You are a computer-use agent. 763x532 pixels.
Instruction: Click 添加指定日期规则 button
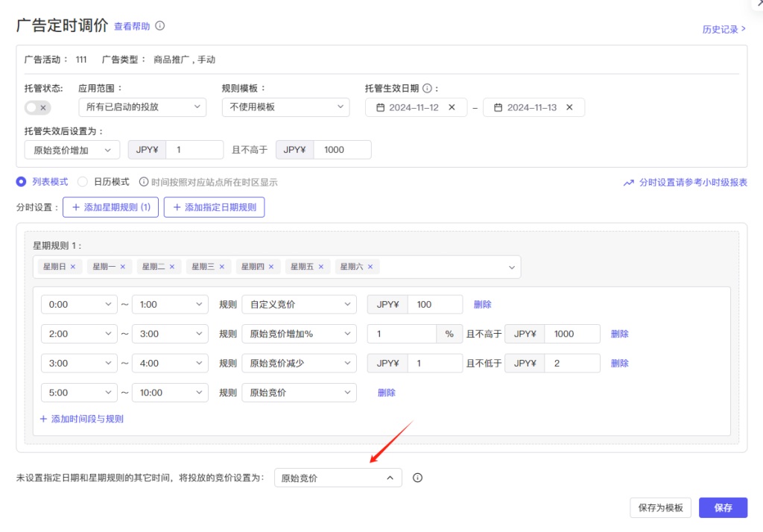pyautogui.click(x=214, y=207)
